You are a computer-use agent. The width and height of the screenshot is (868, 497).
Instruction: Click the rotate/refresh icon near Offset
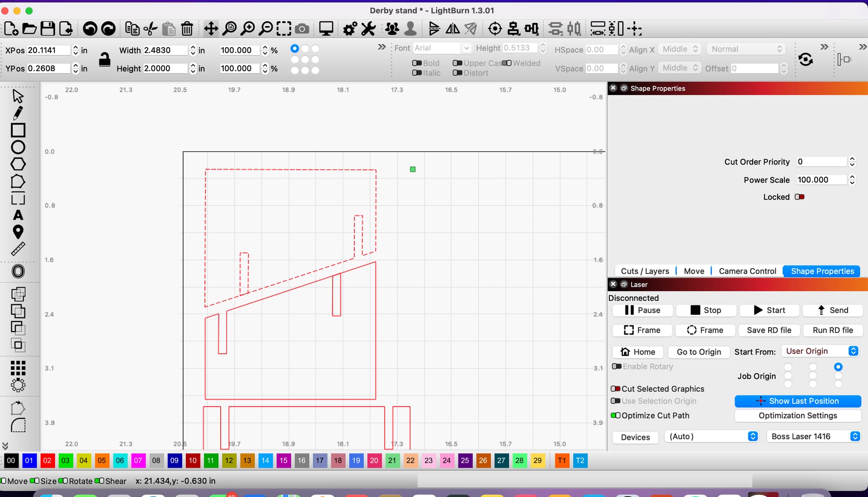tap(806, 59)
